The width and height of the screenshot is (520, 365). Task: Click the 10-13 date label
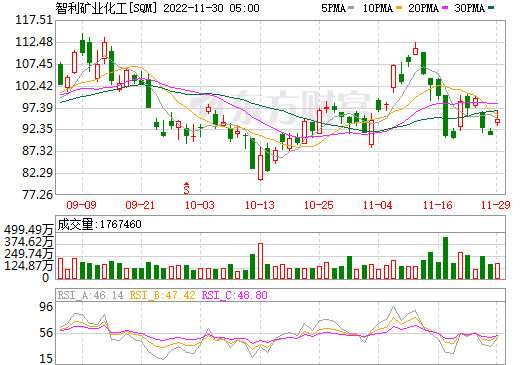(x=260, y=205)
